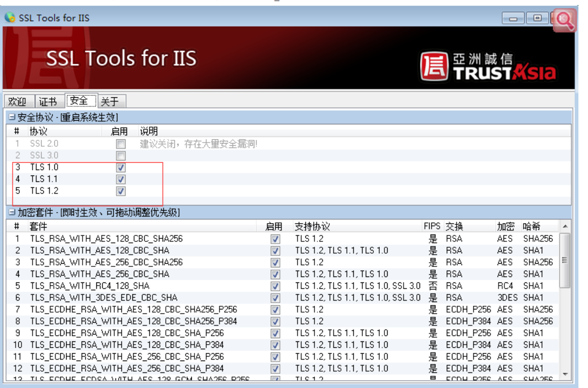Sort cipher suites by 支持协议 column header

click(x=312, y=227)
